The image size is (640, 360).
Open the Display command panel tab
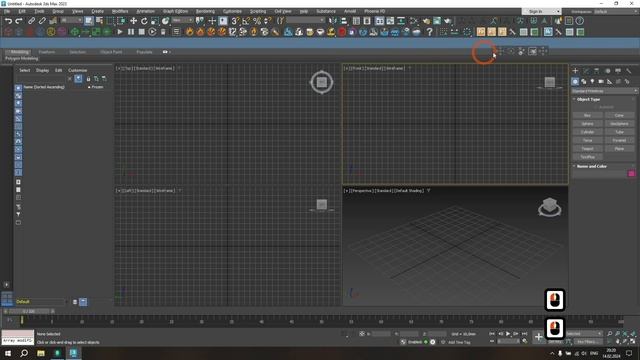[618, 71]
